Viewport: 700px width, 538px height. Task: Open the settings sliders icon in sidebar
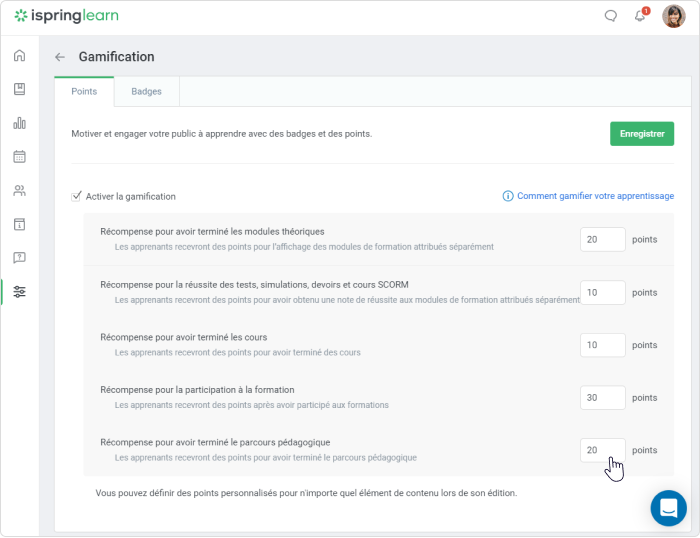[19, 292]
